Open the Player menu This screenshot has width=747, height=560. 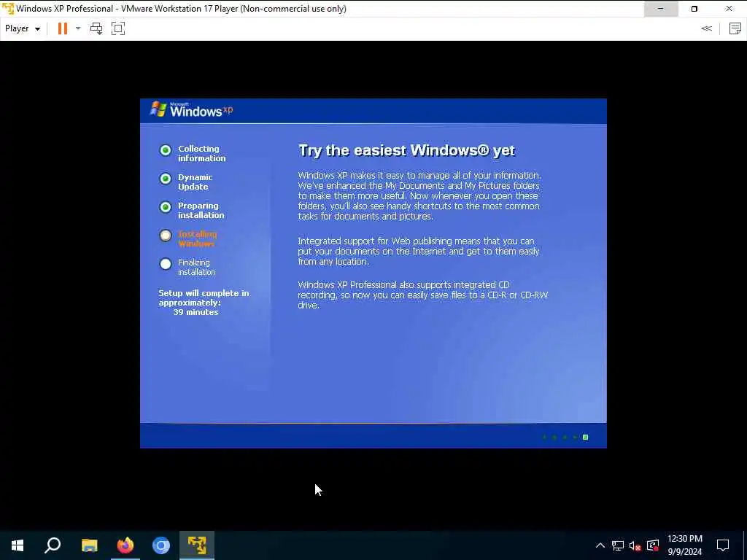point(23,28)
